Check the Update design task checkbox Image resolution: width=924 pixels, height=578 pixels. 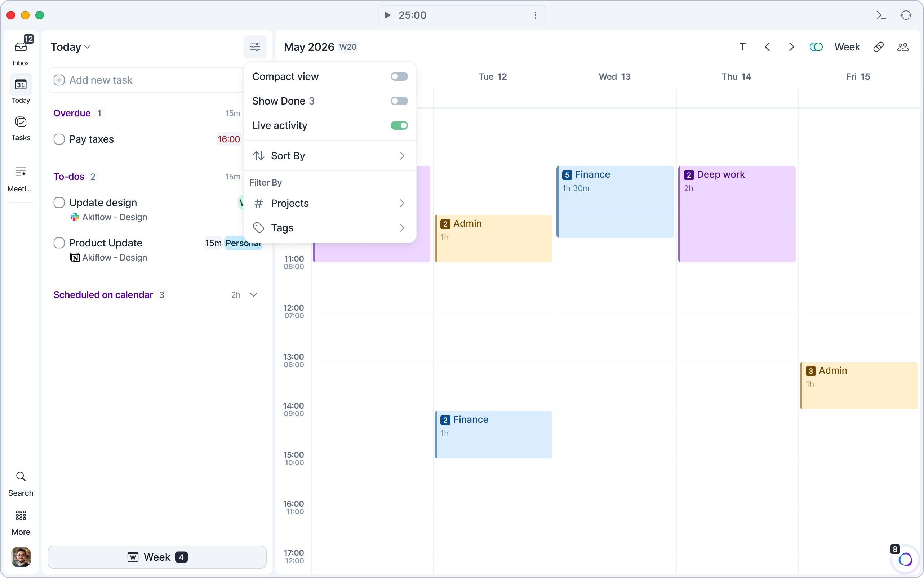click(x=59, y=202)
